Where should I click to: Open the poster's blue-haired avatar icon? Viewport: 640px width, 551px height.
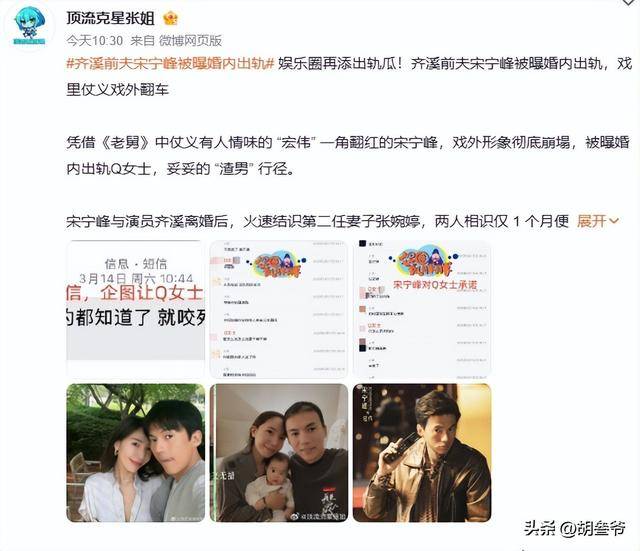point(29,26)
